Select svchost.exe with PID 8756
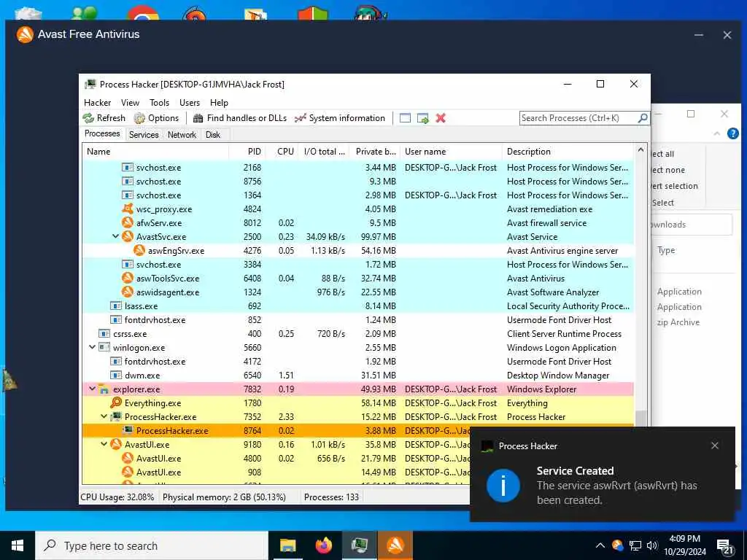 click(x=357, y=181)
